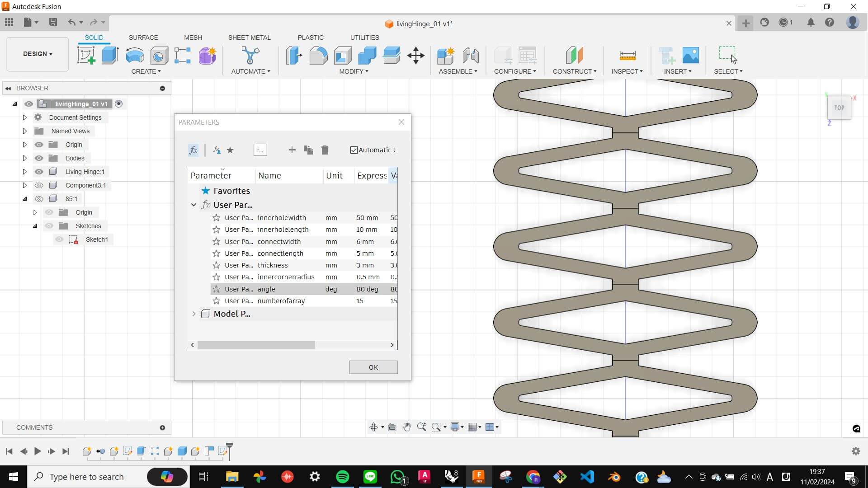This screenshot has height=488, width=868.
Task: Toggle visibility of Living Hinge:1
Action: tap(39, 172)
